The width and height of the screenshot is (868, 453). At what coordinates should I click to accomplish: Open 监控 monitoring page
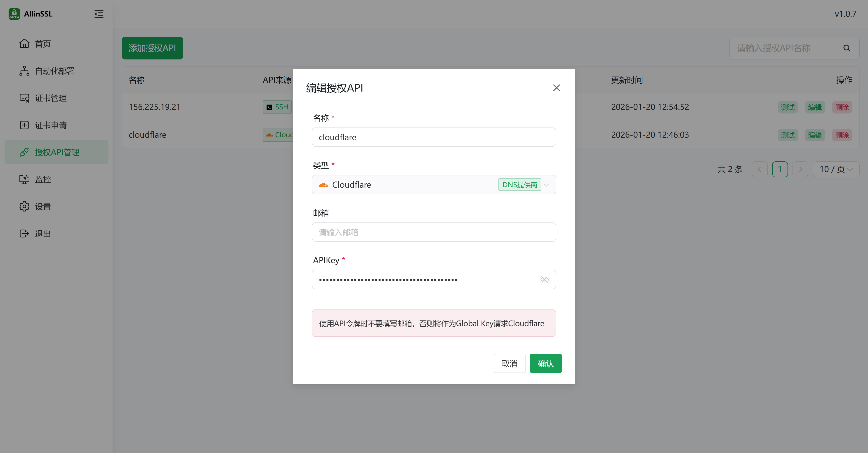(56, 179)
